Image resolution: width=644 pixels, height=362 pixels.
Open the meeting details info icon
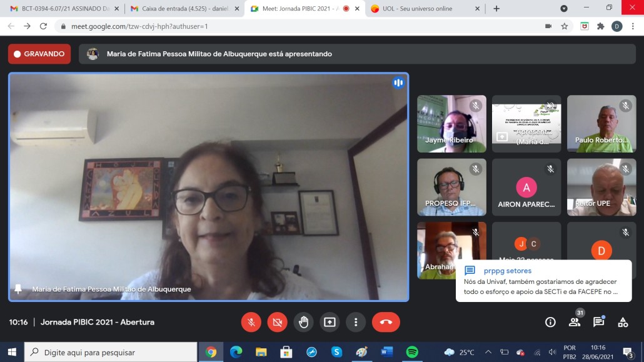(550, 322)
